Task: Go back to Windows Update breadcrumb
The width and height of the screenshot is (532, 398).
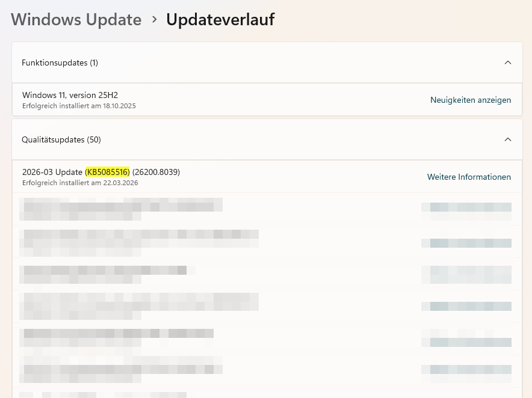Action: [76, 19]
